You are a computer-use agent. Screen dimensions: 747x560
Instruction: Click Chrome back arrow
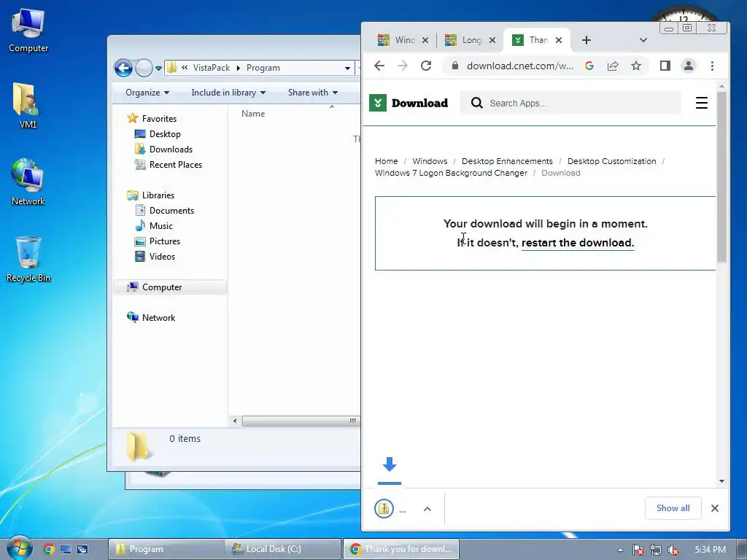[379, 66]
